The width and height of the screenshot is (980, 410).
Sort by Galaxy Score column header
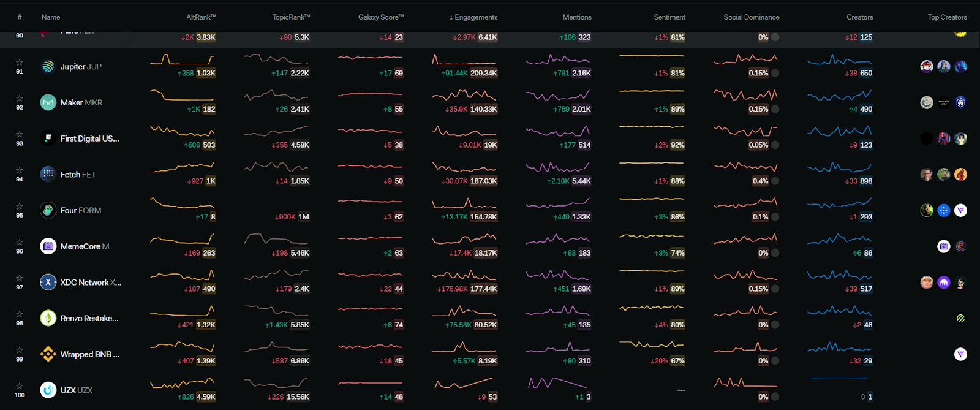(x=380, y=17)
